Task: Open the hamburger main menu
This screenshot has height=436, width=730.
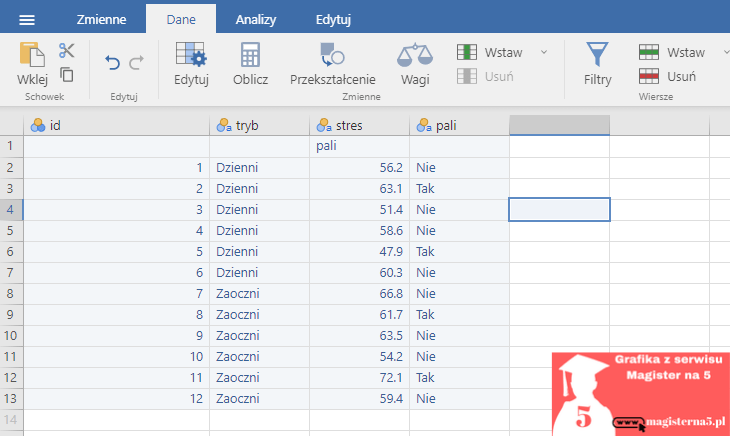Action: pyautogui.click(x=27, y=19)
